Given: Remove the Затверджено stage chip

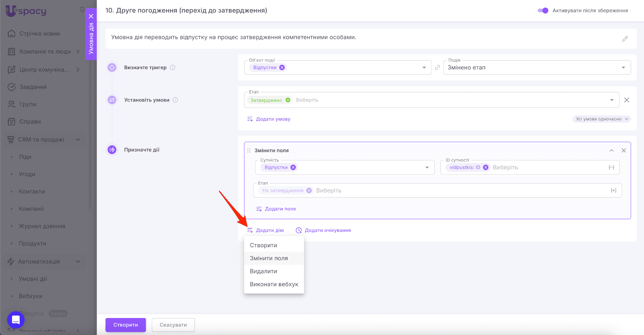Looking at the screenshot, I should click(x=288, y=100).
